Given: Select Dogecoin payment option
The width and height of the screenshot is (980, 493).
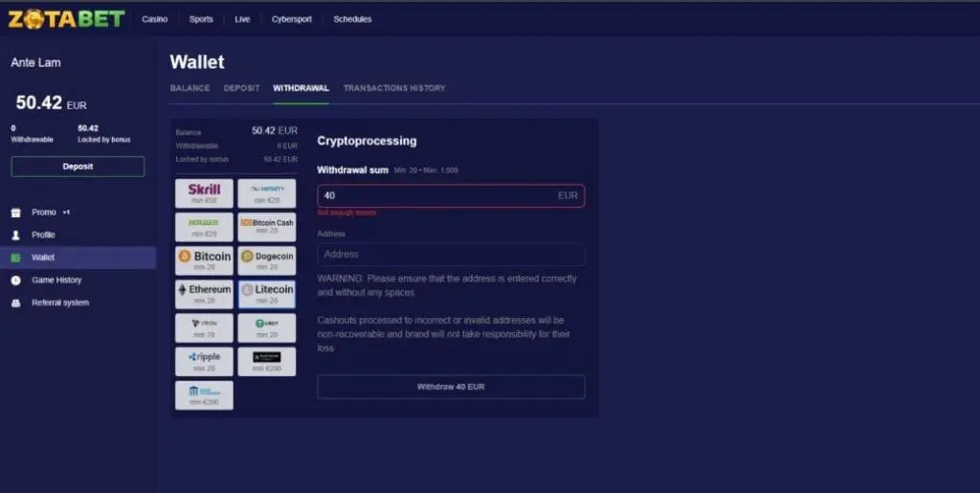Looking at the screenshot, I should click(x=266, y=260).
